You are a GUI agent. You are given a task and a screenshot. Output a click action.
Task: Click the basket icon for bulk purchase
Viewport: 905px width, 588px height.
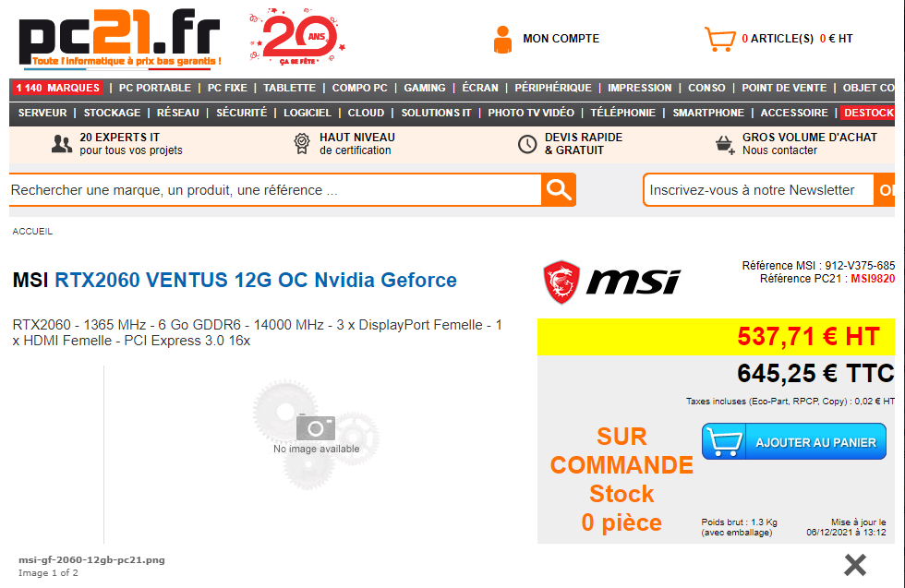point(725,144)
